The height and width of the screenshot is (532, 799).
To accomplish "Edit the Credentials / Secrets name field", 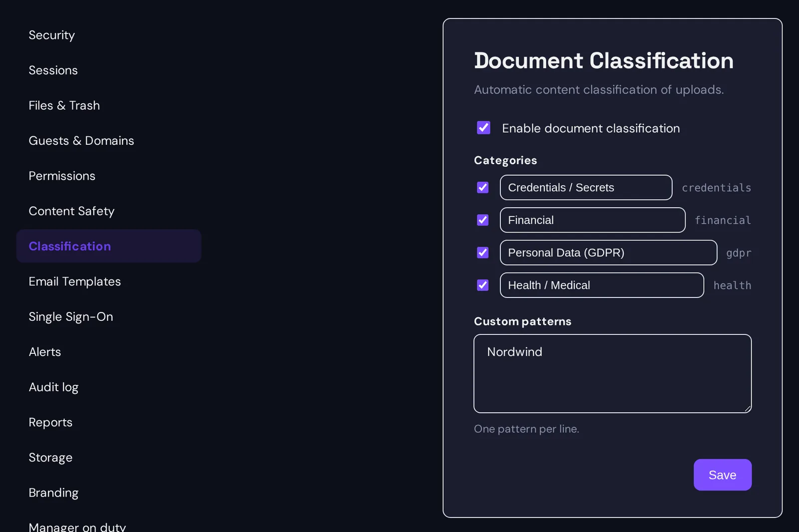I will coord(586,188).
